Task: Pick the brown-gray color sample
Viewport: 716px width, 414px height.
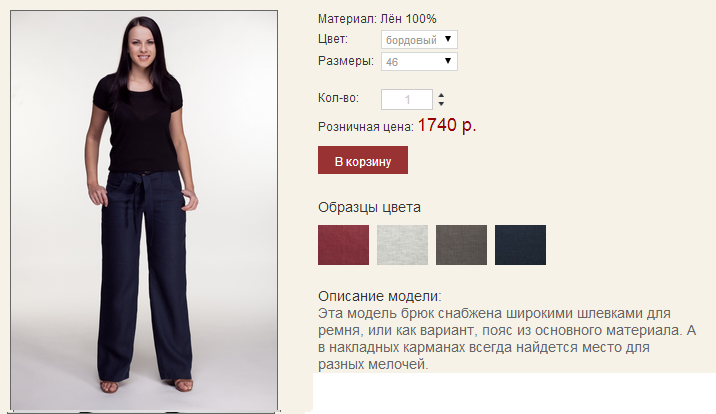Action: (461, 245)
